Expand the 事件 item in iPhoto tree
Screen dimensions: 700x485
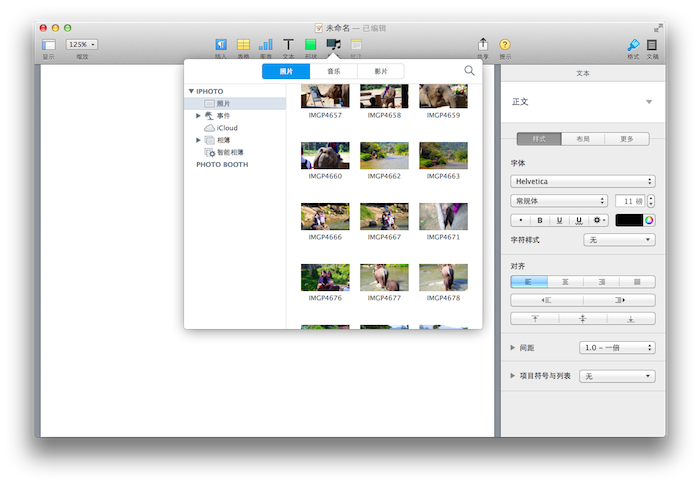[x=198, y=116]
